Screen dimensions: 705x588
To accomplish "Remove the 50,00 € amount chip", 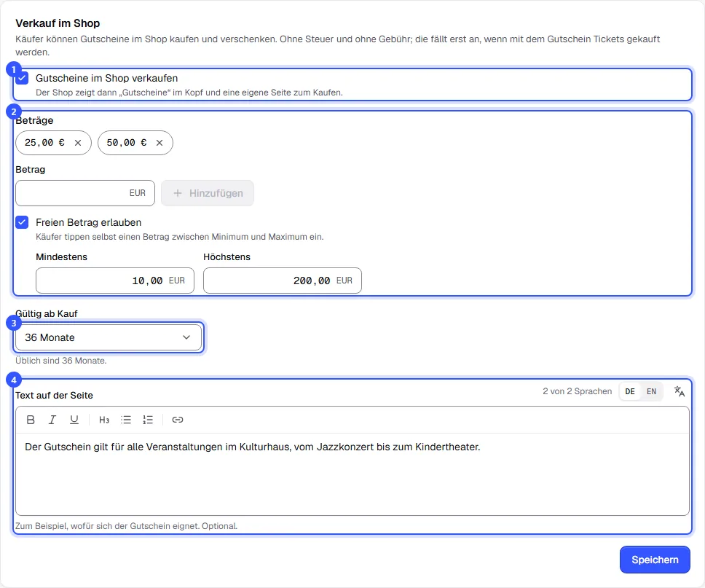I will 159,143.
